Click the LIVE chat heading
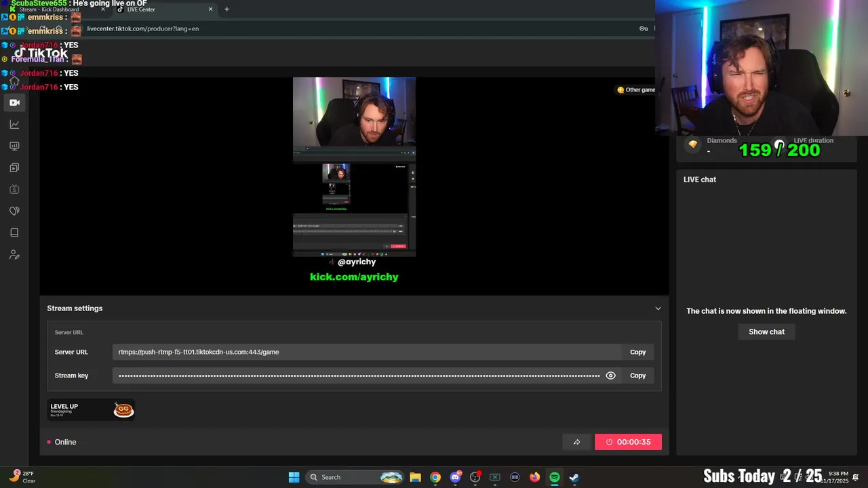Screen dimensions: 868x488 (x=700, y=180)
